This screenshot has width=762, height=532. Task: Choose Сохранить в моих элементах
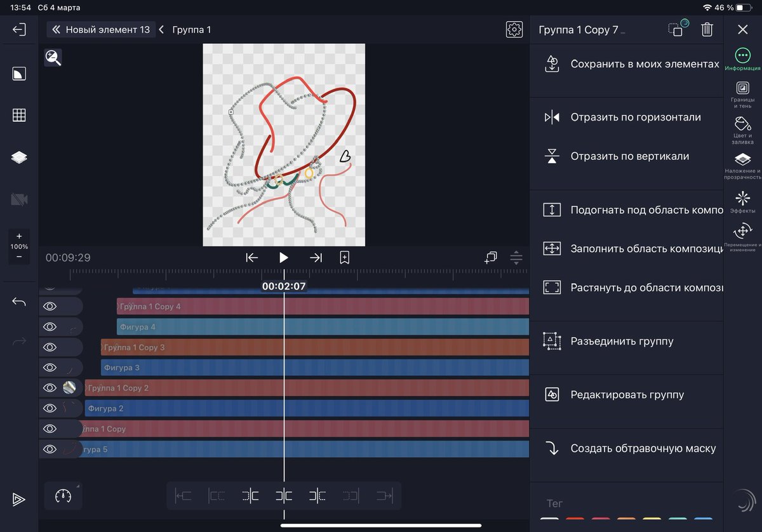coord(627,64)
